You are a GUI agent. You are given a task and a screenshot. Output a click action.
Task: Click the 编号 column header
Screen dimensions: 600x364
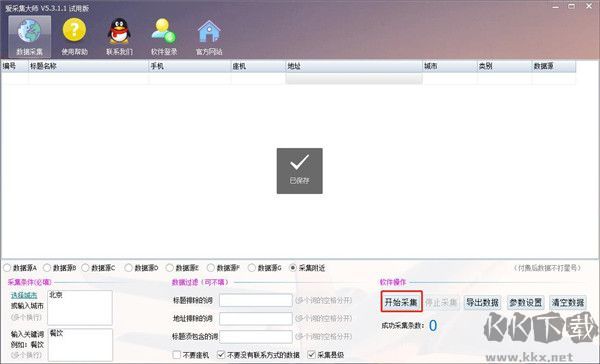pos(15,66)
